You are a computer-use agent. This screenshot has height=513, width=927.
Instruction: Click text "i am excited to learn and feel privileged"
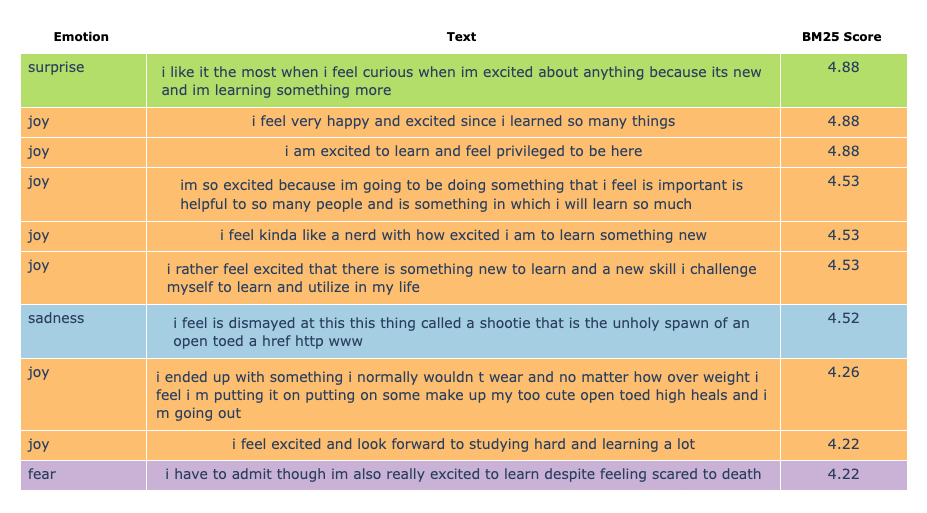pos(463,152)
